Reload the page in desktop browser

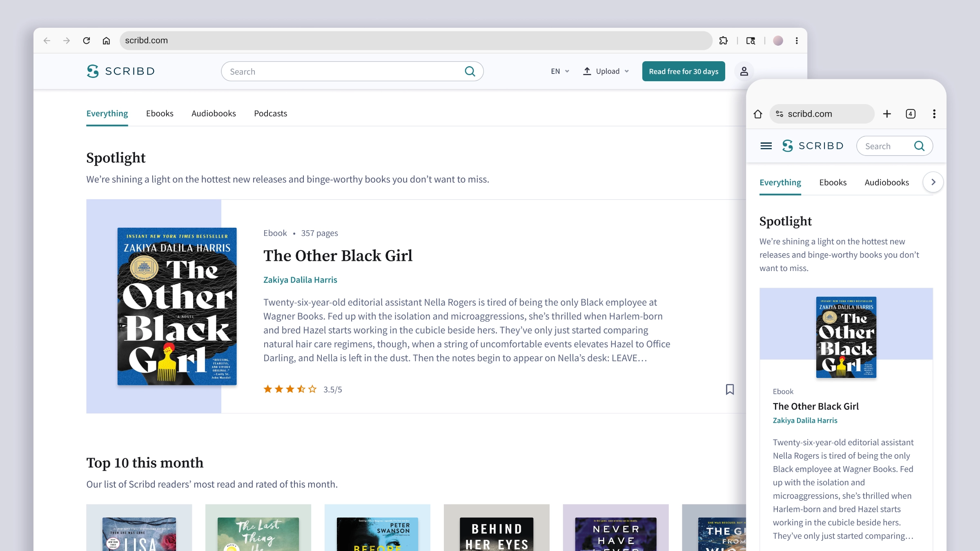(87, 40)
